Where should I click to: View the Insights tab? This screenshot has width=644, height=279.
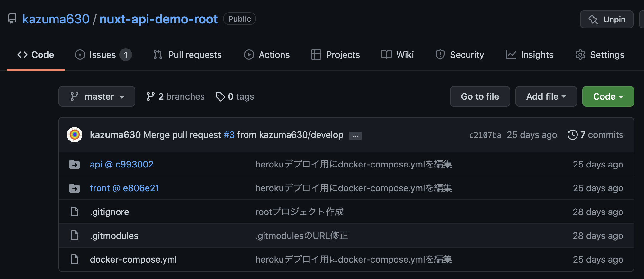pyautogui.click(x=529, y=55)
